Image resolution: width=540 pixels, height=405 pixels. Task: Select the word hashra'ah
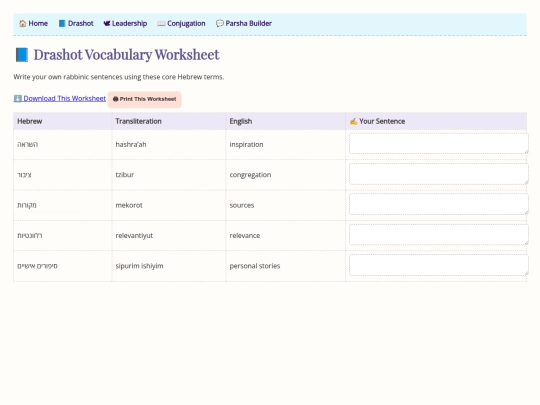click(131, 145)
